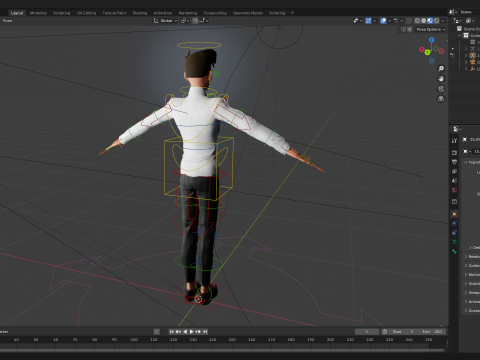Switch to the Geometry Nodes workspace tab
480x360 pixels.
[248, 13]
